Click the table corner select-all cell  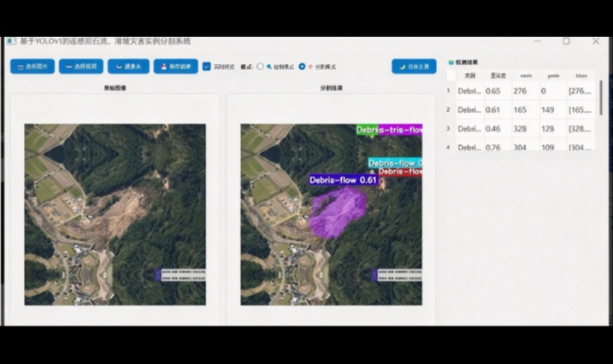click(x=451, y=76)
